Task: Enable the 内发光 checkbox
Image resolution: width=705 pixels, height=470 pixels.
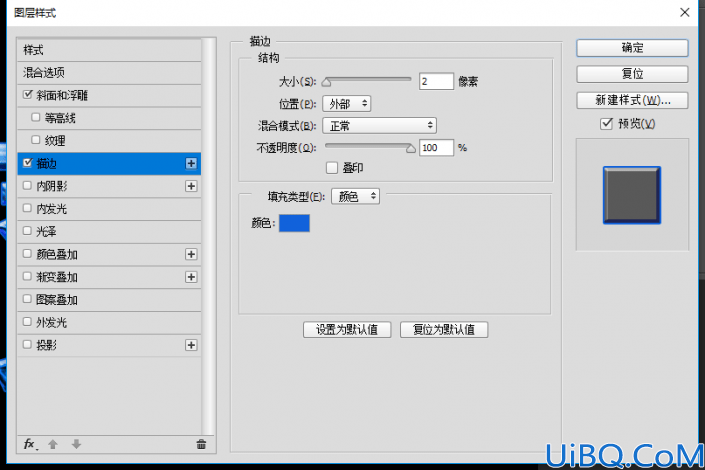Action: (x=27, y=208)
